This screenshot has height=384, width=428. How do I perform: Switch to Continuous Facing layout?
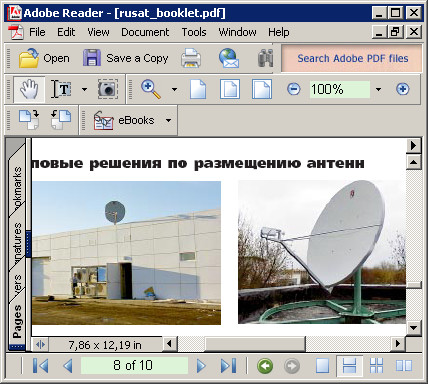pos(377,366)
